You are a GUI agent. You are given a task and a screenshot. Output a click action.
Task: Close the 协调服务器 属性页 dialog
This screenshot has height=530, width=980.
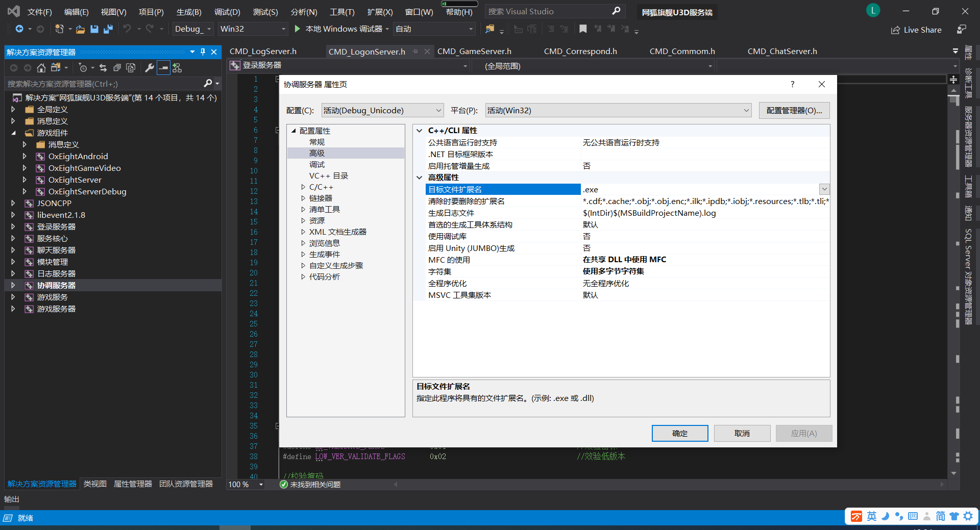[x=822, y=84]
